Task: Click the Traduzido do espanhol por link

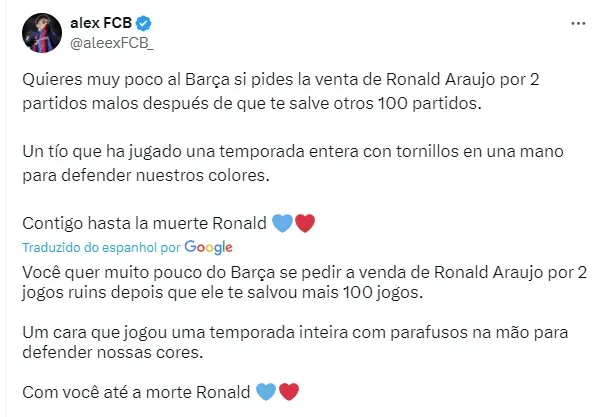Action: (x=101, y=248)
